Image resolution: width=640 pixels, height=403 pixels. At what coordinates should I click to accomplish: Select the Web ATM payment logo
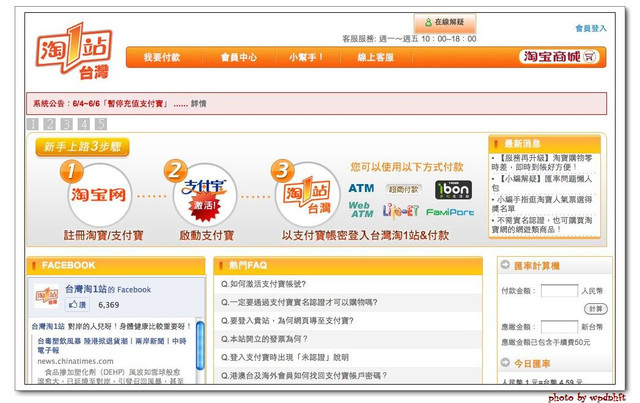click(x=361, y=209)
